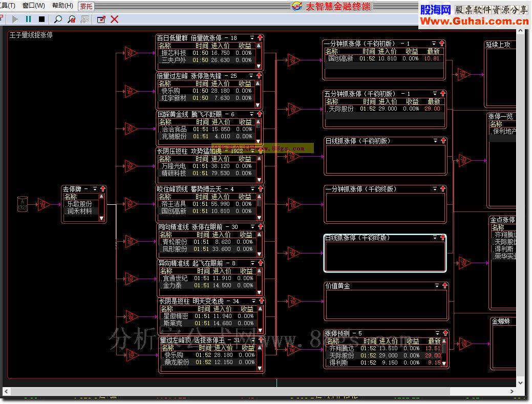Viewport: 532px width, 404px height.
Task: Open the dropdown on 回踩黄金线 腾飞不眨眼 panel
Action: (x=252, y=114)
